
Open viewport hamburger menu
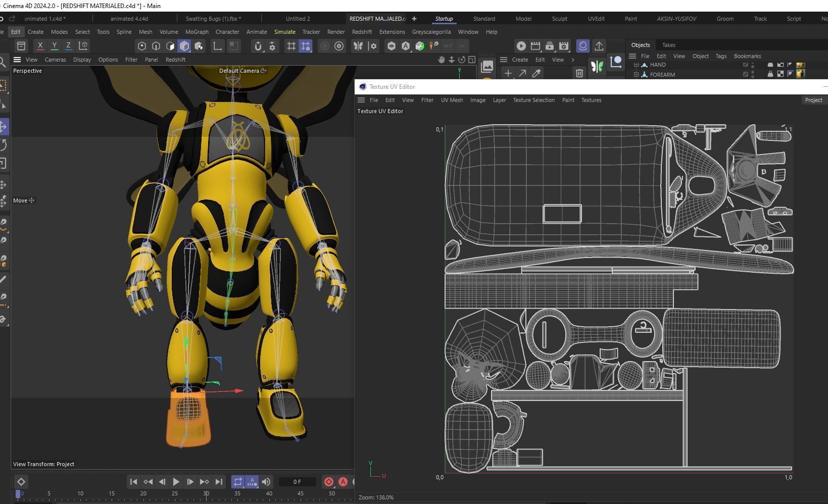(x=17, y=60)
